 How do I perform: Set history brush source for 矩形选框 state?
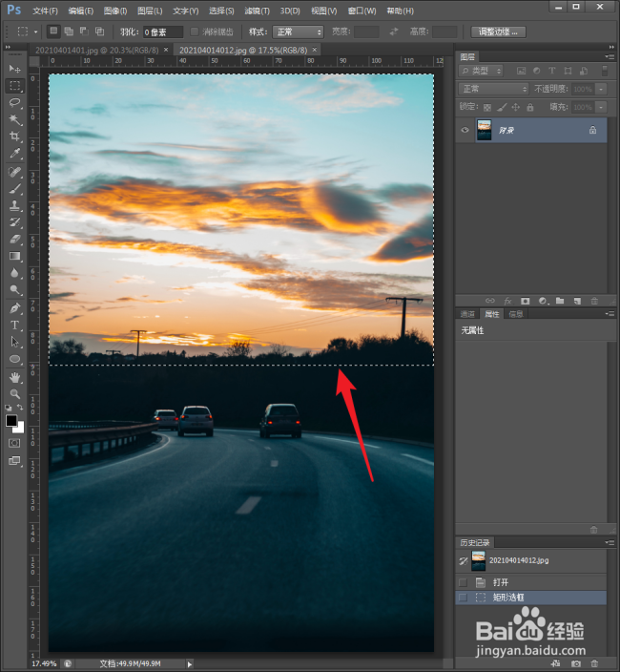tap(463, 598)
